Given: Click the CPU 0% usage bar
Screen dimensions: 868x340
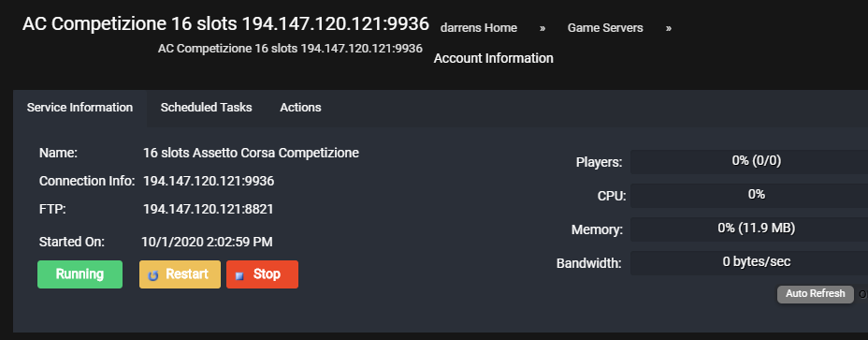Looking at the screenshot, I should coord(749,195).
